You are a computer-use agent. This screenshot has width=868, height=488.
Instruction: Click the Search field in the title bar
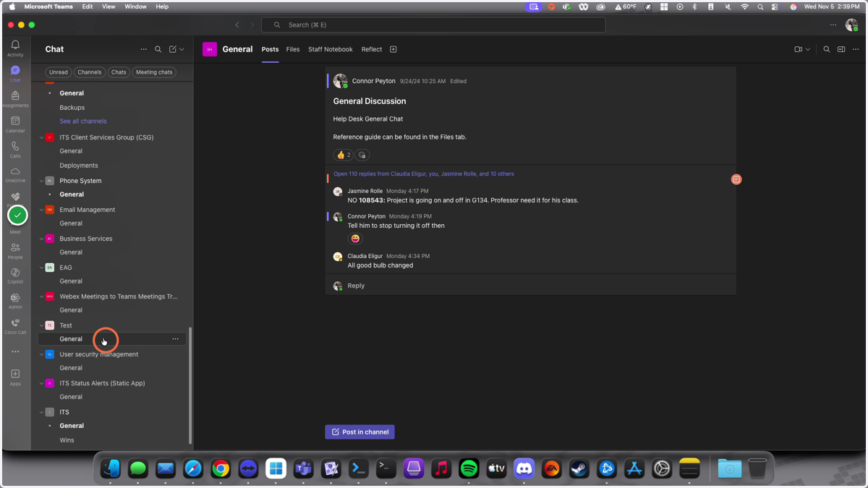(x=433, y=25)
